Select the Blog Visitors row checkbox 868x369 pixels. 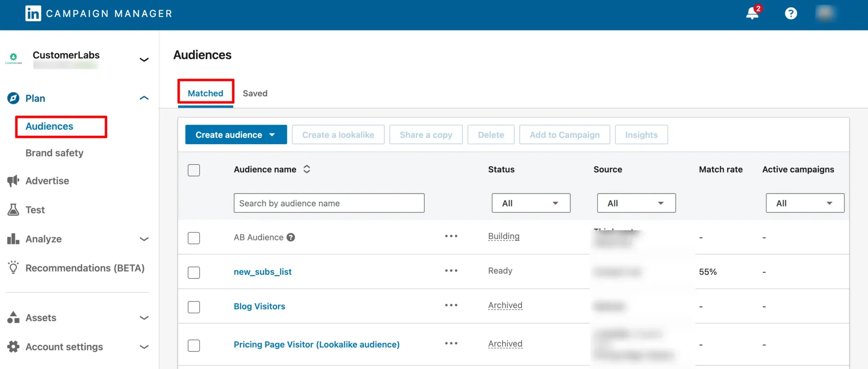click(x=194, y=307)
